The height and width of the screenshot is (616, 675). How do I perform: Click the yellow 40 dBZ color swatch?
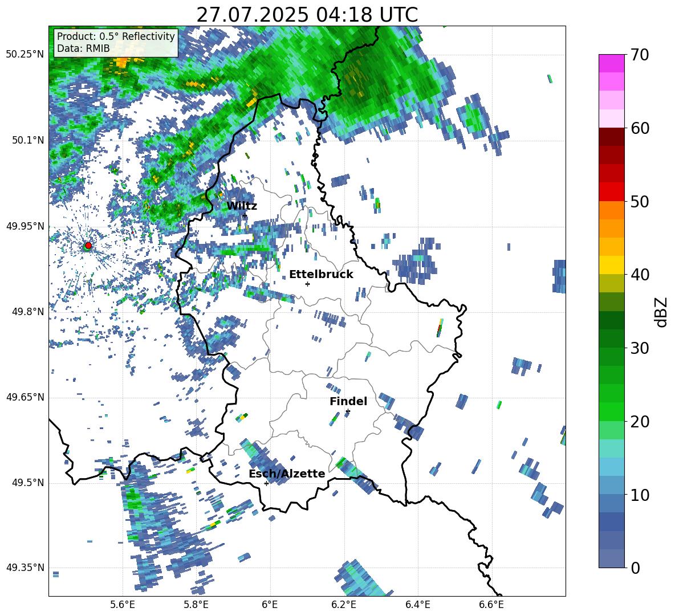click(611, 265)
